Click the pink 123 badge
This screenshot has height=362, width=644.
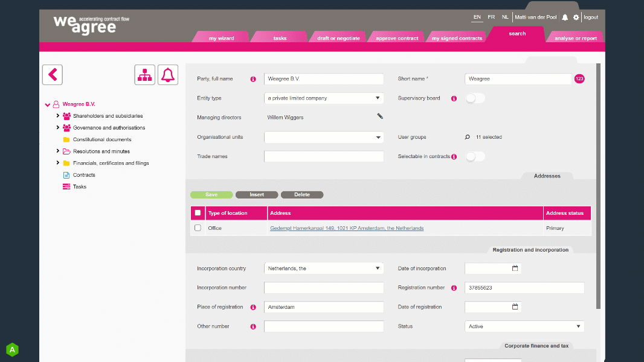pos(579,78)
